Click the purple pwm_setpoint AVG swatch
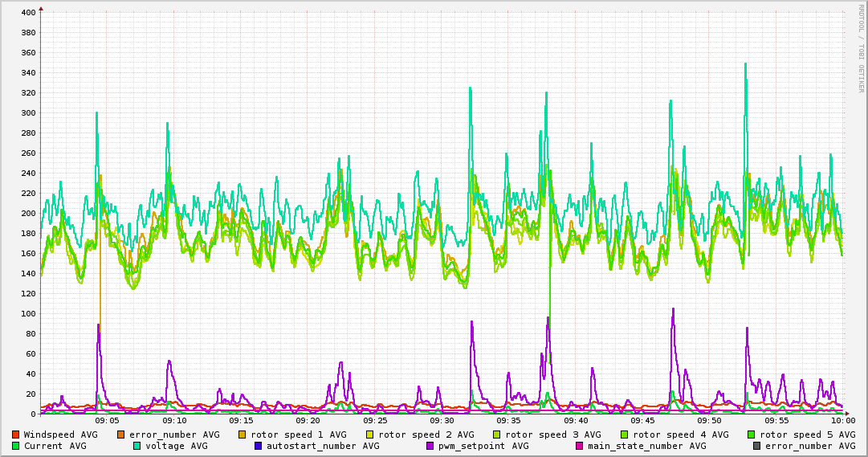868x457 pixels. click(x=430, y=446)
